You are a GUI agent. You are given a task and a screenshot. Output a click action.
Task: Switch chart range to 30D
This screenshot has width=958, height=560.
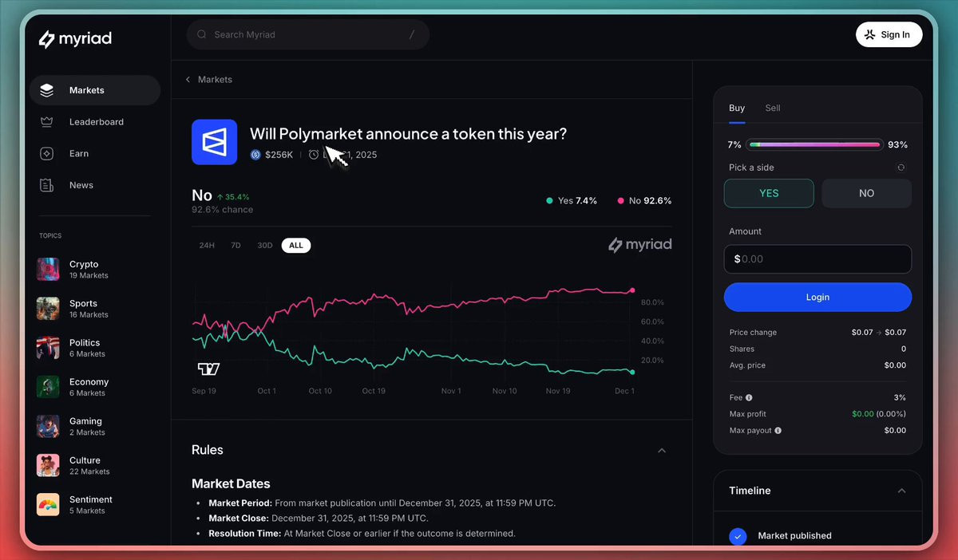tap(264, 246)
